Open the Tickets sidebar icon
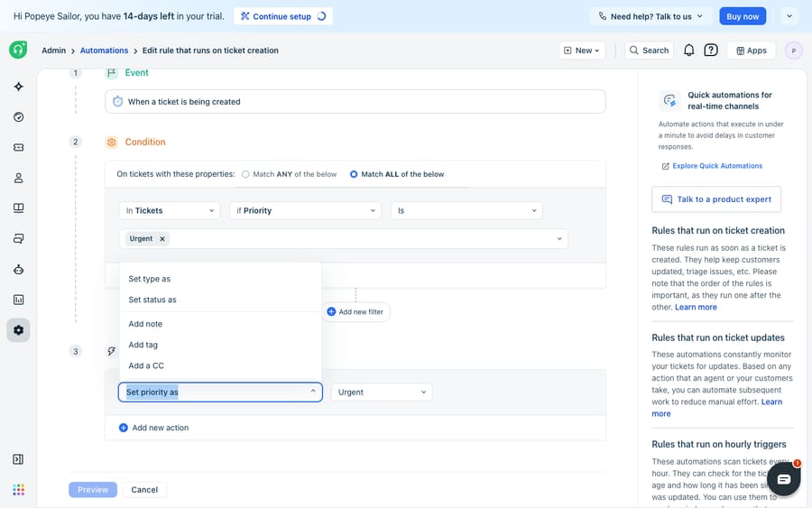This screenshot has height=508, width=812. 19,148
